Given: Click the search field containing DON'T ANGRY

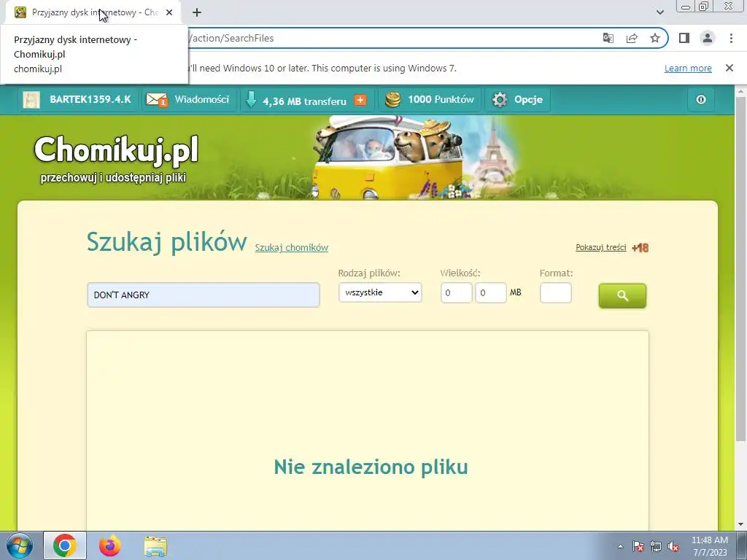Looking at the screenshot, I should click(204, 295).
